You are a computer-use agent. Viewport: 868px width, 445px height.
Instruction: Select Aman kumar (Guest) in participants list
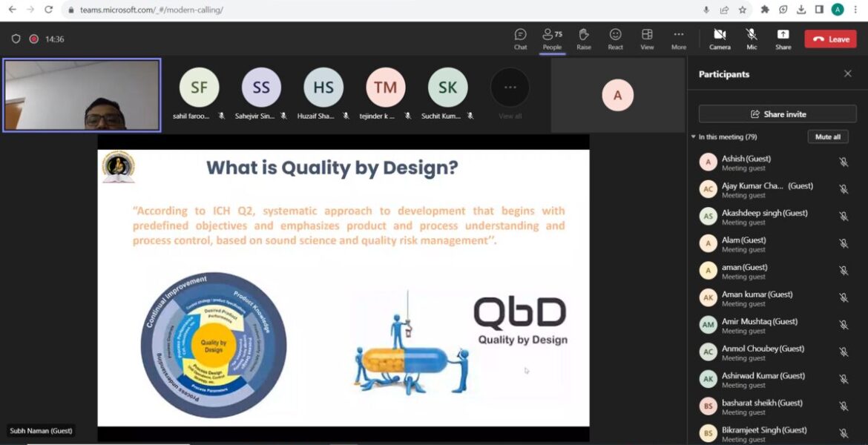pos(757,298)
